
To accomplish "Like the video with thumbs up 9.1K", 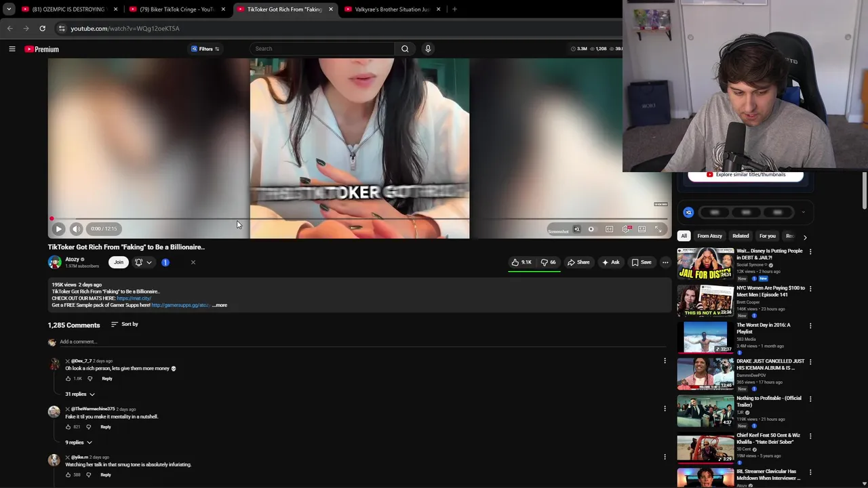I will pos(521,262).
